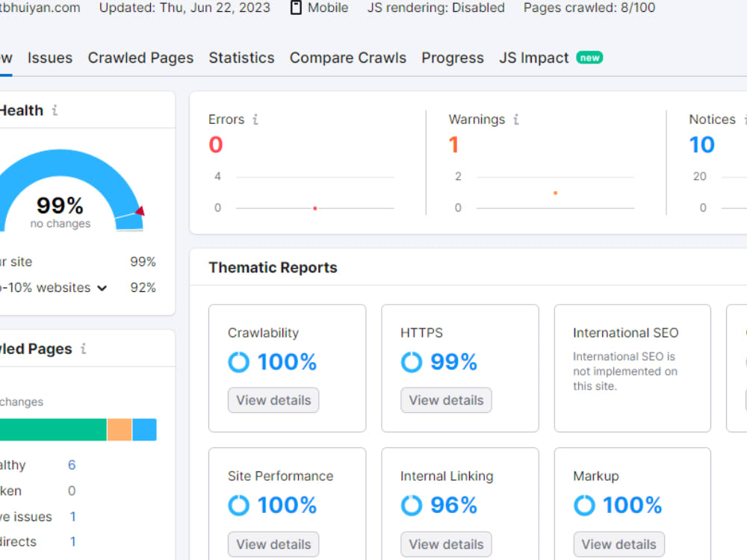Go to the Compare Crawls tab

pos(348,57)
